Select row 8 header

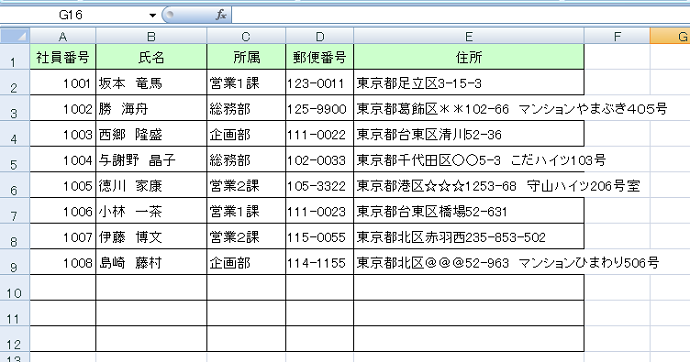[15, 237]
